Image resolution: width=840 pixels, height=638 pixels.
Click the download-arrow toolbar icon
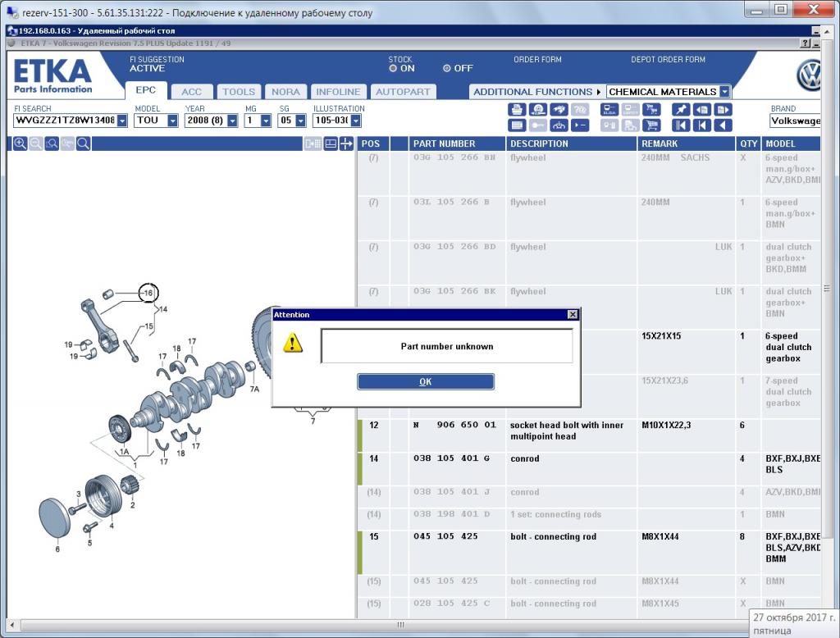coord(559,125)
